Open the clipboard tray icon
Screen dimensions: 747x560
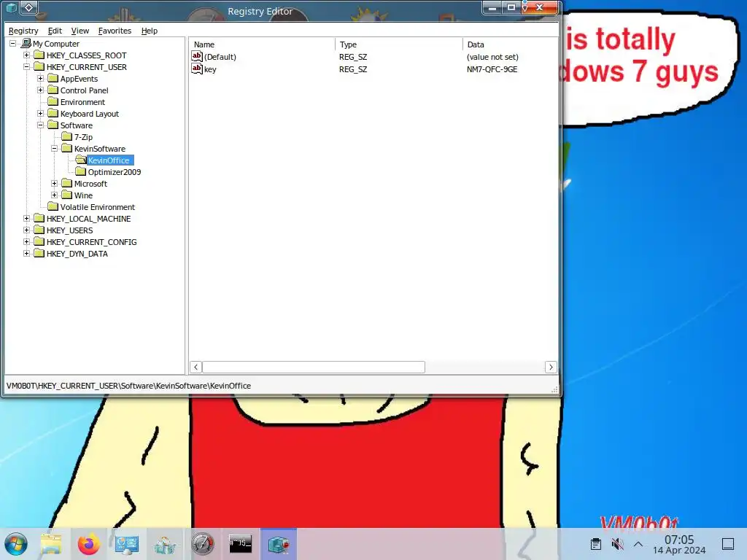595,544
